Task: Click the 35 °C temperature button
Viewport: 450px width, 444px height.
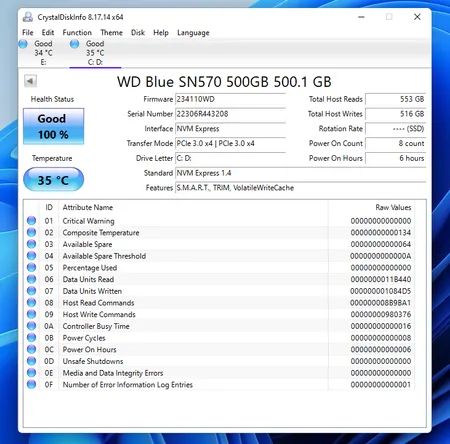Action: [x=53, y=180]
